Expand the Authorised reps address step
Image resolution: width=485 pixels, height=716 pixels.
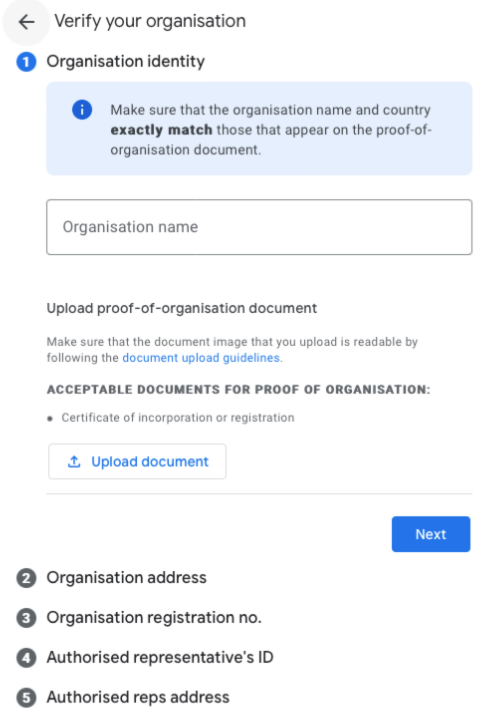(x=138, y=697)
